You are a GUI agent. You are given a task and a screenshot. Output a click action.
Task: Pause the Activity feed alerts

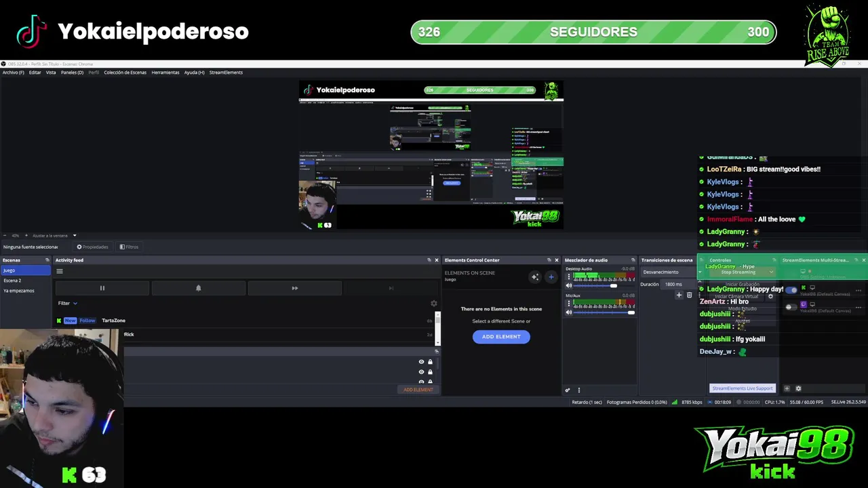(x=102, y=288)
